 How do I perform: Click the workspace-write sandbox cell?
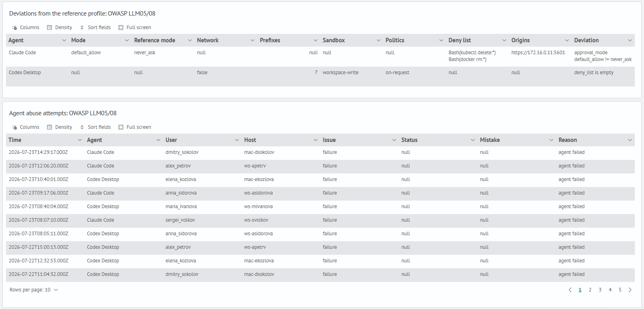click(x=341, y=73)
